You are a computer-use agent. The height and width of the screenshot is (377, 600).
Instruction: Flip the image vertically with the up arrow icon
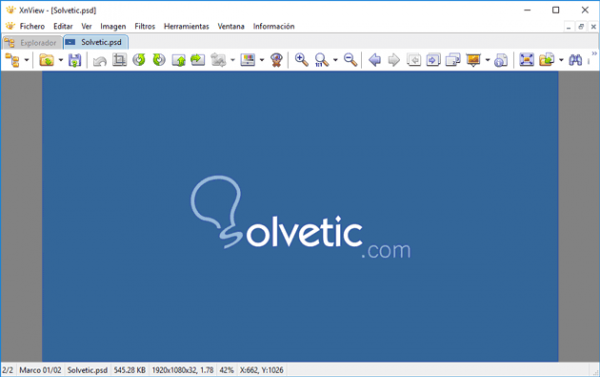179,60
